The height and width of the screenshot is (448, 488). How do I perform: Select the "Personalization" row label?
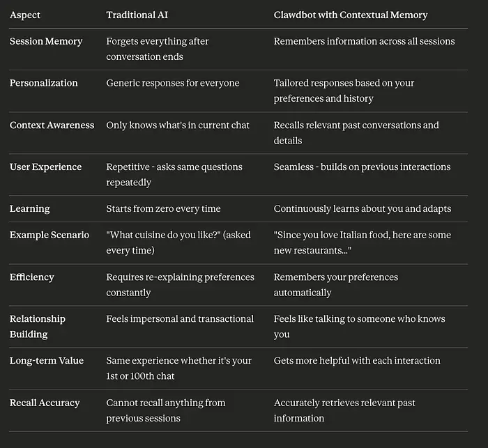pos(44,83)
